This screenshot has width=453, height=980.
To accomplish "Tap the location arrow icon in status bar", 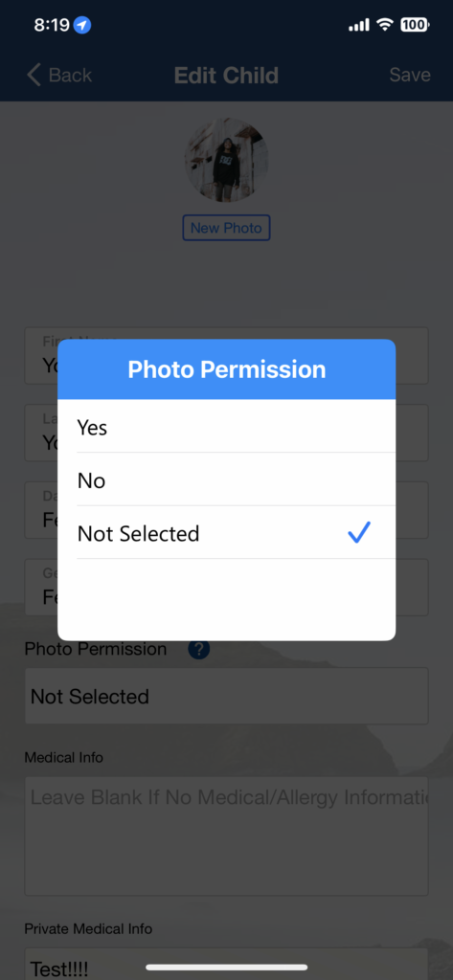I will click(82, 25).
